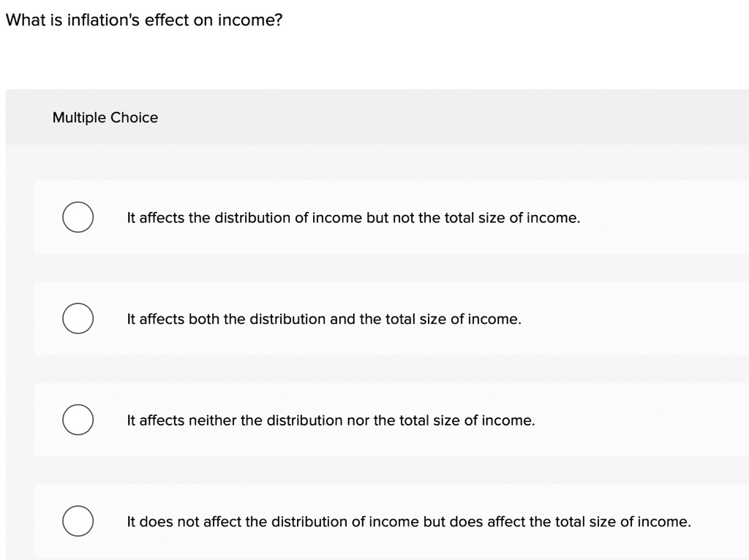Choose 'It affects neither the distribution nor the total size'
749x560 pixels.
click(331, 420)
